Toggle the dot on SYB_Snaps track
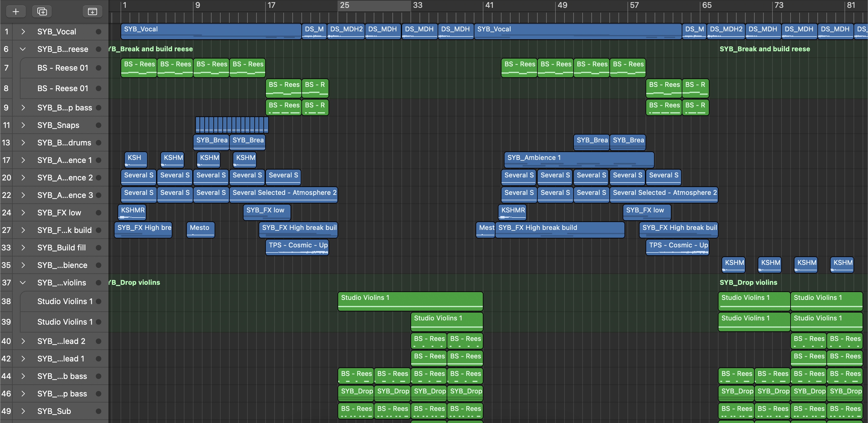Screen dimensions: 868x423 pos(98,125)
